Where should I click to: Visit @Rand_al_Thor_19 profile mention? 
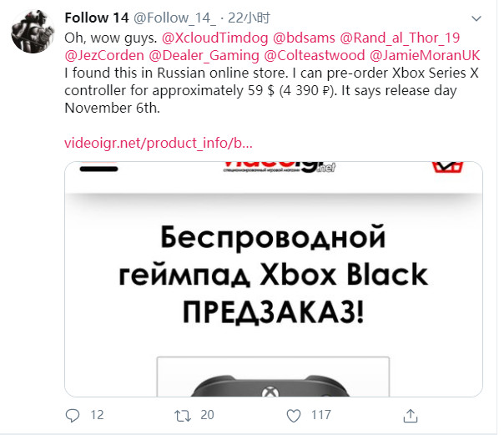pos(400,38)
